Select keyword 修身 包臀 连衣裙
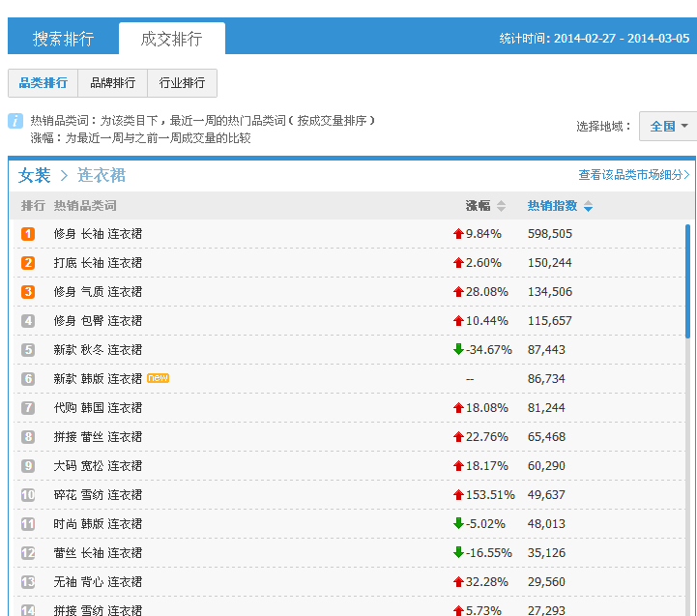 [x=98, y=321]
